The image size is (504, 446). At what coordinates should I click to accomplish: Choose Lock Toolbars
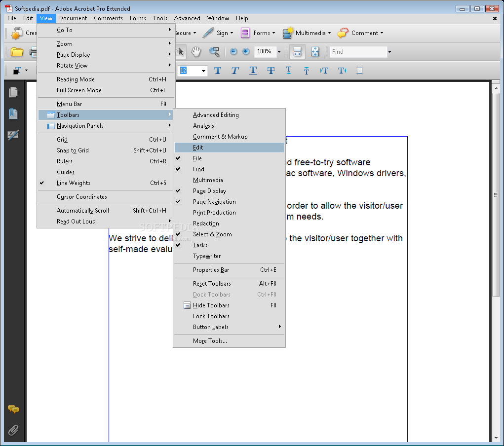pyautogui.click(x=229, y=316)
